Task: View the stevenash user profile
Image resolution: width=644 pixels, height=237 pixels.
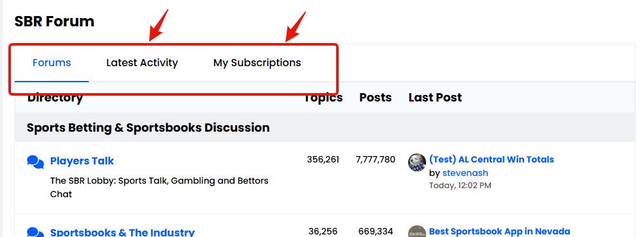Action: 465,173
